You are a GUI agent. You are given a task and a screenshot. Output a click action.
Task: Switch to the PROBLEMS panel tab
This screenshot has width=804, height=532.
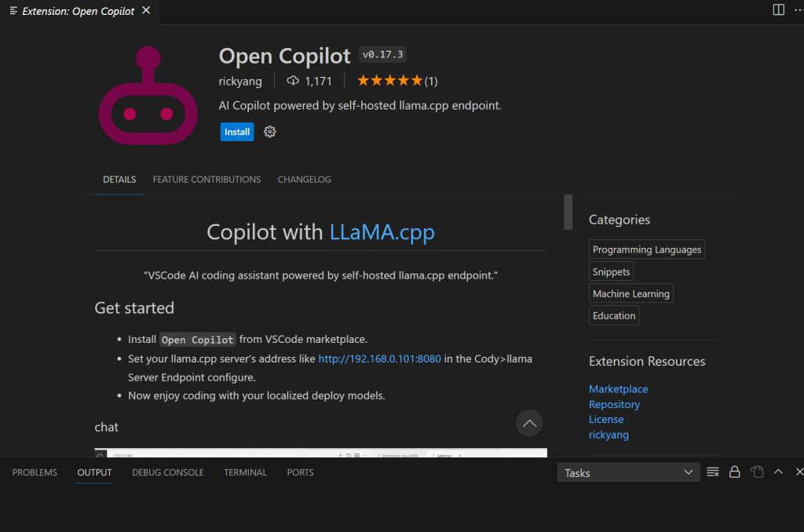35,472
